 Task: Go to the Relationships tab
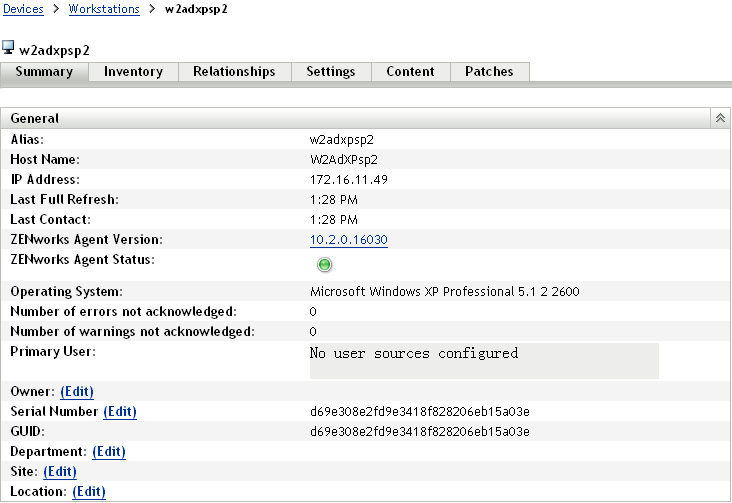coord(234,72)
